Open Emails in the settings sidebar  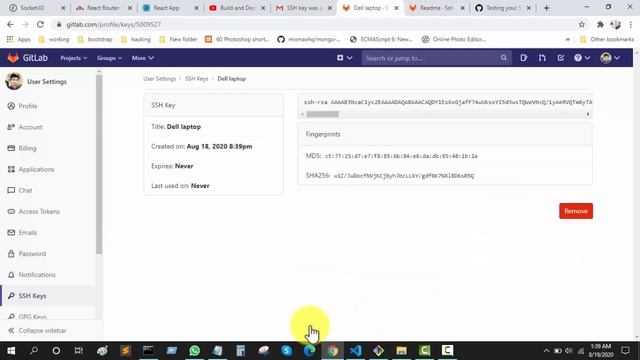click(28, 233)
